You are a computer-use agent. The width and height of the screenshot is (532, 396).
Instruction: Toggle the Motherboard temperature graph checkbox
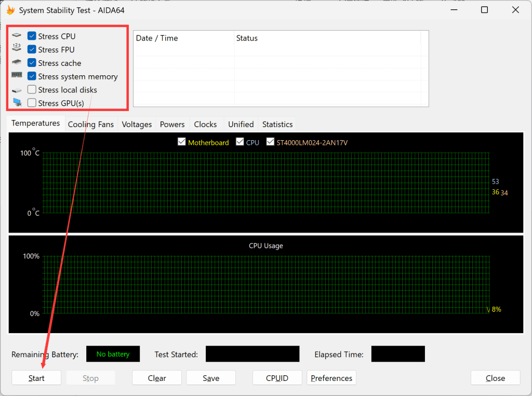[x=181, y=142]
